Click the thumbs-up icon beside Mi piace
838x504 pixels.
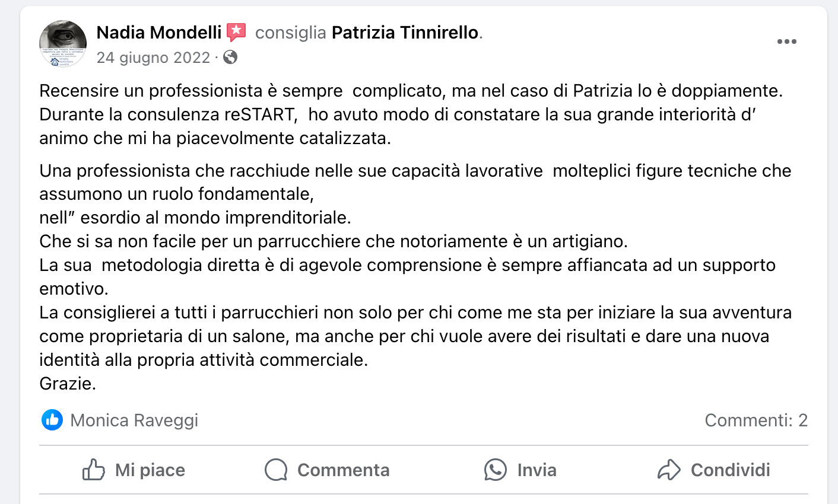tap(94, 470)
